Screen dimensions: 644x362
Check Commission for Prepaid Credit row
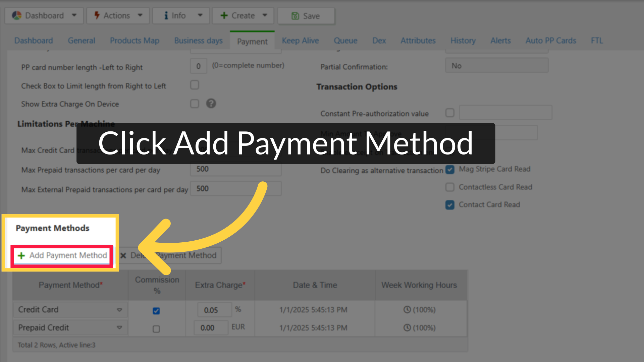click(x=156, y=329)
